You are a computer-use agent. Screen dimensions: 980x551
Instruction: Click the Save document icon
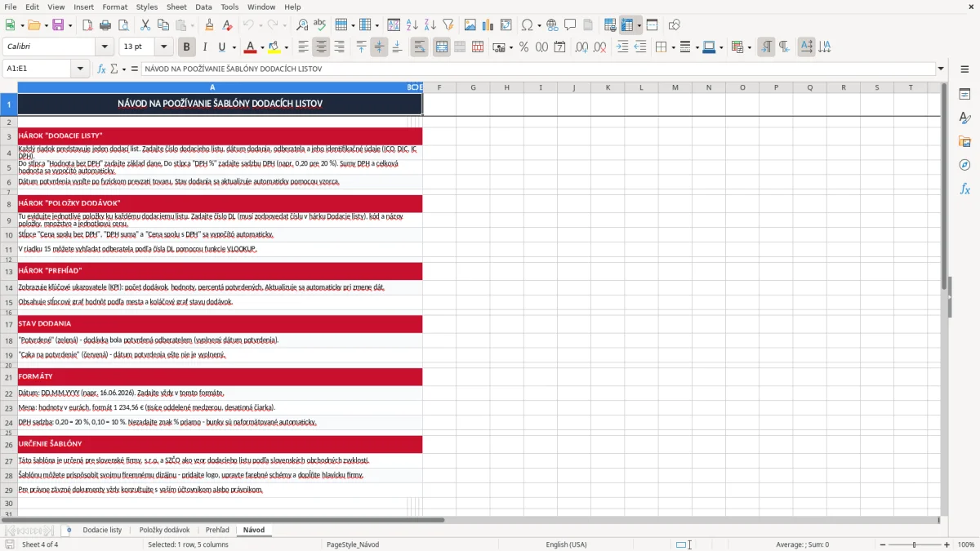coord(57,25)
